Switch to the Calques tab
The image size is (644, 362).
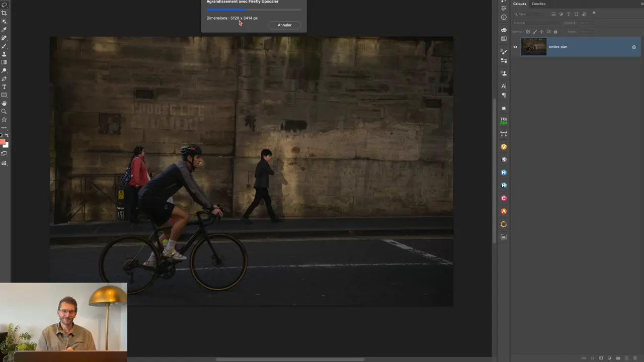pyautogui.click(x=519, y=4)
